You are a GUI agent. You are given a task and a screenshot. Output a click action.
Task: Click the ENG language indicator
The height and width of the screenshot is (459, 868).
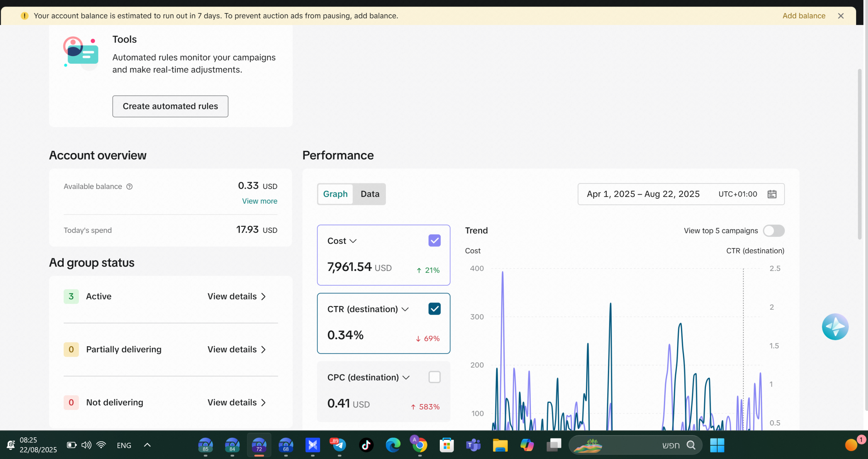tap(124, 445)
